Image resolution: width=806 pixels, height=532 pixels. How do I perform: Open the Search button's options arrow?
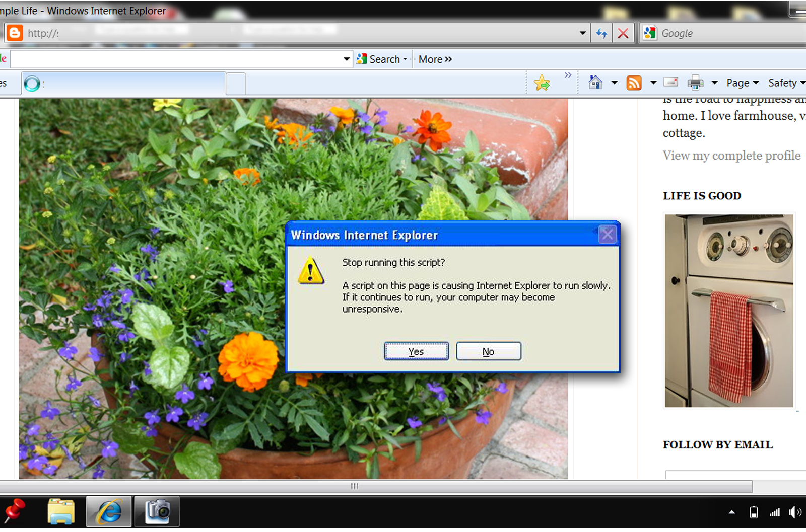[405, 59]
